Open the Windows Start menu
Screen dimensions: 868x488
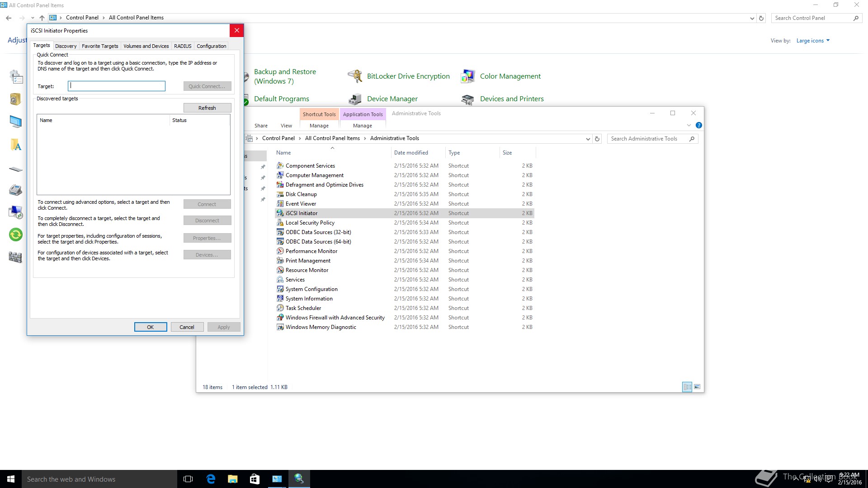[11, 479]
